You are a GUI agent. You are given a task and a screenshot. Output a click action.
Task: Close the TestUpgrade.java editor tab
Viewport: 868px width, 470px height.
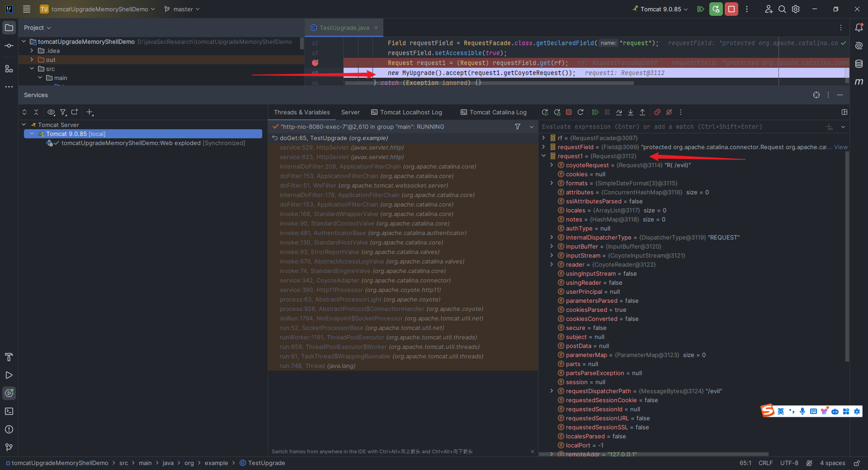coord(376,28)
